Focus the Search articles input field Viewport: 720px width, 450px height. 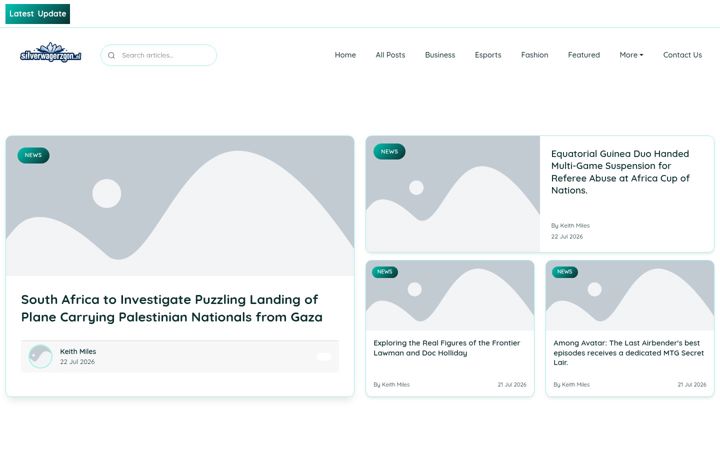[x=158, y=55]
